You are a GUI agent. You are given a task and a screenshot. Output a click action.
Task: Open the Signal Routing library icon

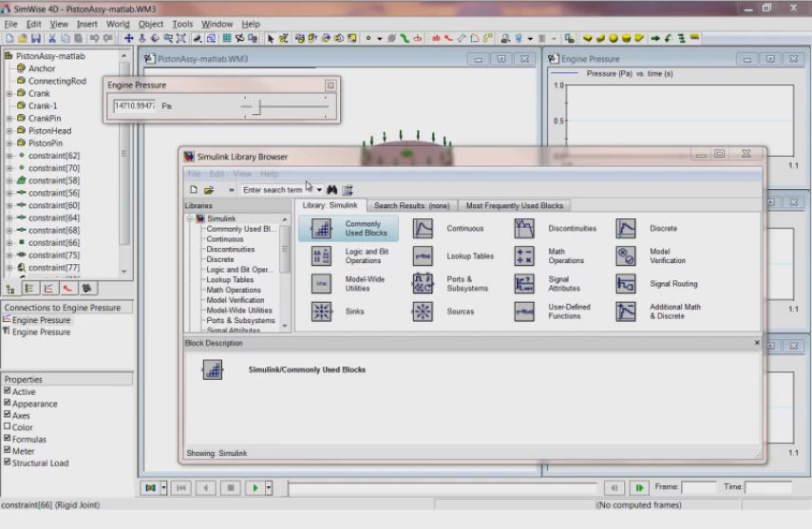tap(626, 284)
